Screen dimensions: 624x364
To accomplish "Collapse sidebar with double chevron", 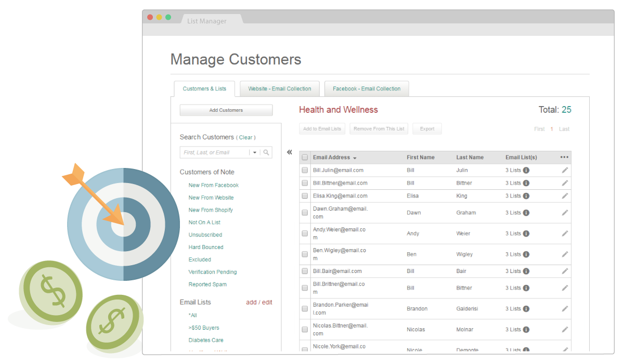I will pos(290,152).
